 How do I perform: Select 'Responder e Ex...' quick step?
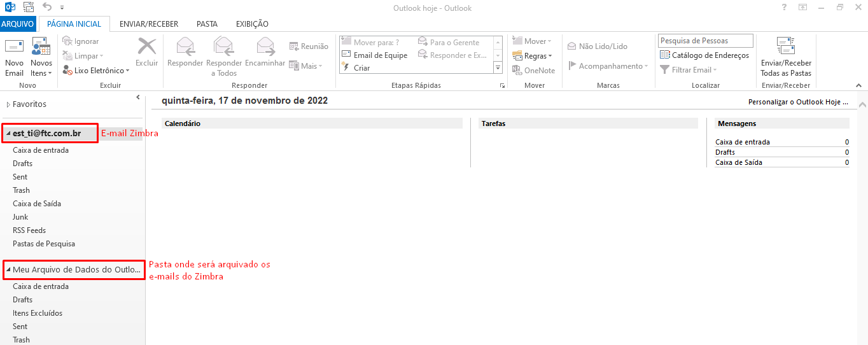click(x=452, y=55)
